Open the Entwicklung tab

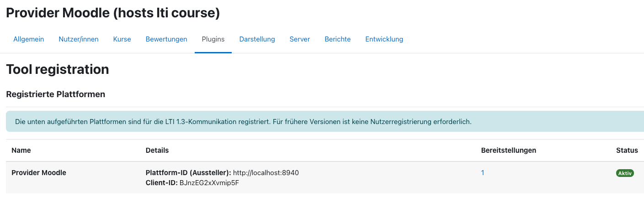tap(384, 39)
